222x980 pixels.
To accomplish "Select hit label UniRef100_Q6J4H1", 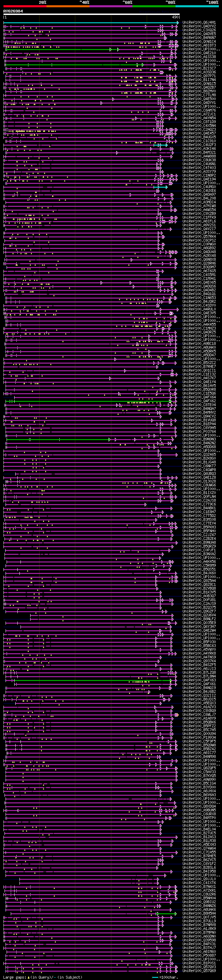I will [199, 23].
